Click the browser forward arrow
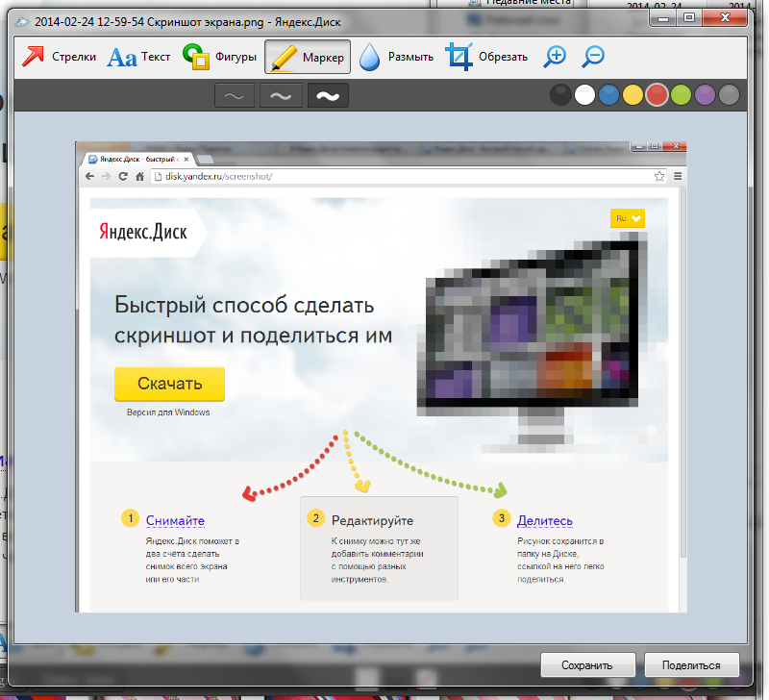 point(106,177)
